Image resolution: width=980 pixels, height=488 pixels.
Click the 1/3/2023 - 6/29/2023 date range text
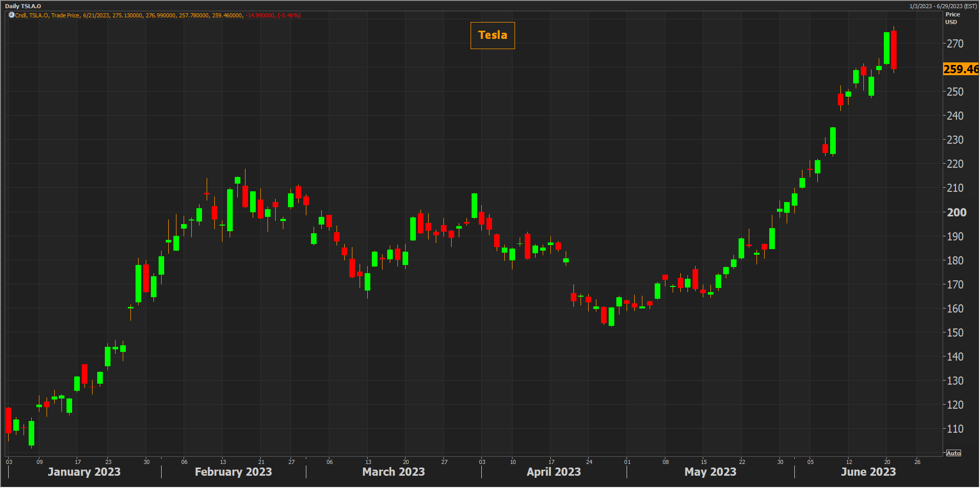(943, 6)
